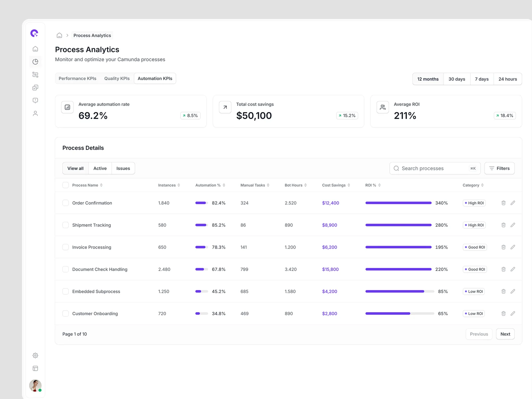Show only Issues processes

[123, 168]
